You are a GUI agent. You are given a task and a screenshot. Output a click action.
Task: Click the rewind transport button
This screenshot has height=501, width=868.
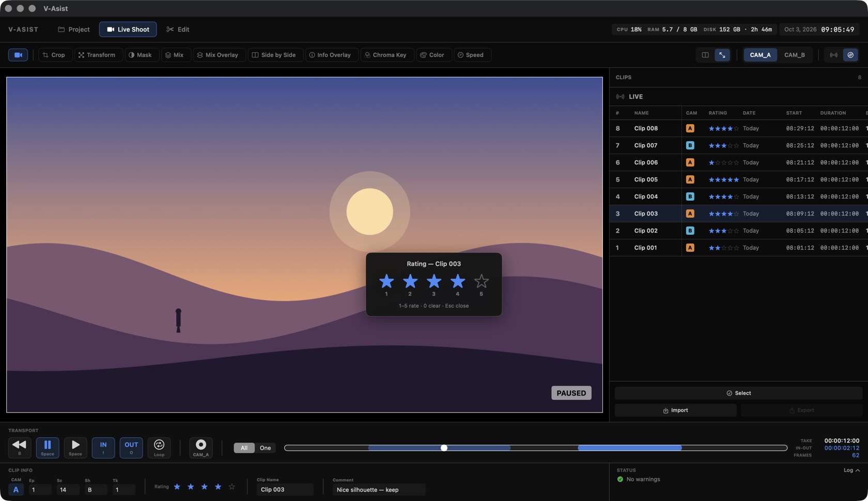tap(20, 448)
